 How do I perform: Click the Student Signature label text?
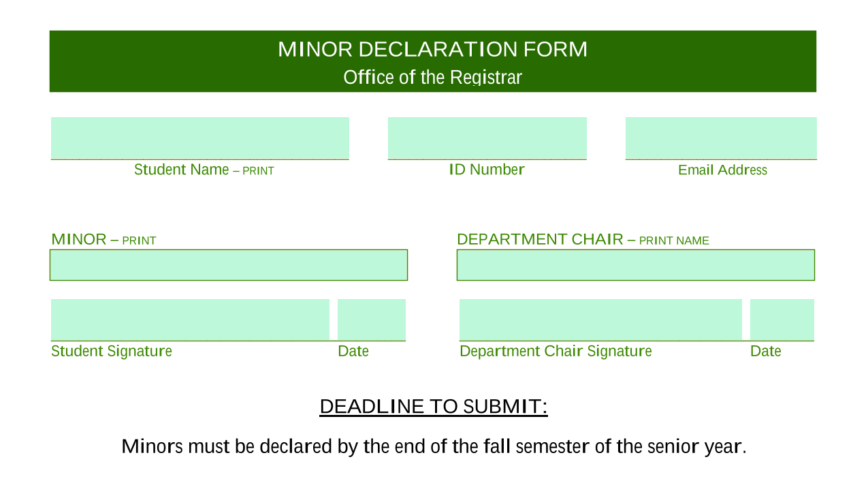(x=112, y=352)
